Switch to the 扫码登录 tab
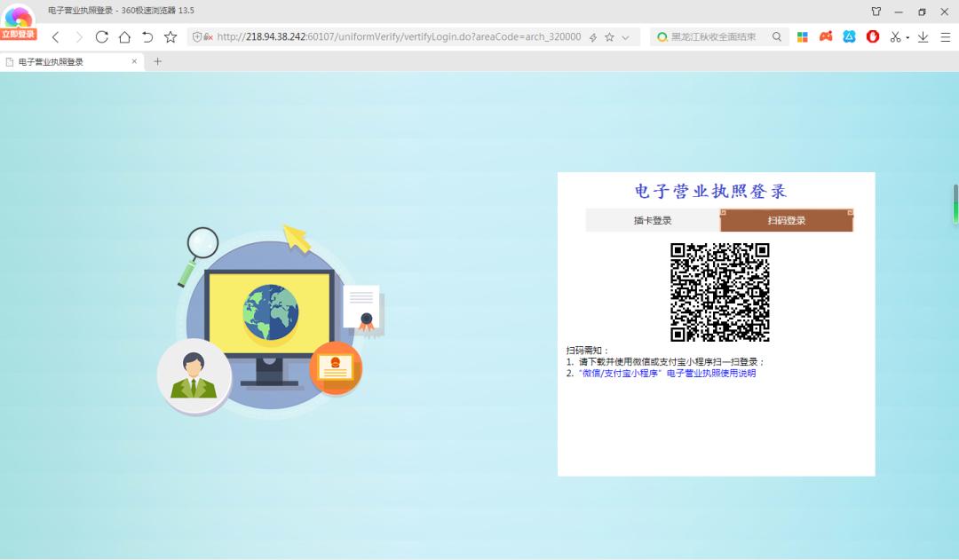The image size is (959, 560). 787,220
